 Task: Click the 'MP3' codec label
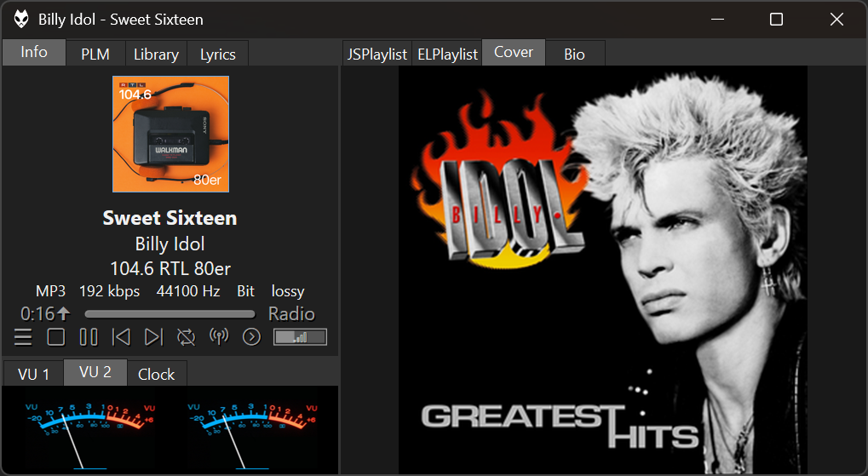coord(50,291)
